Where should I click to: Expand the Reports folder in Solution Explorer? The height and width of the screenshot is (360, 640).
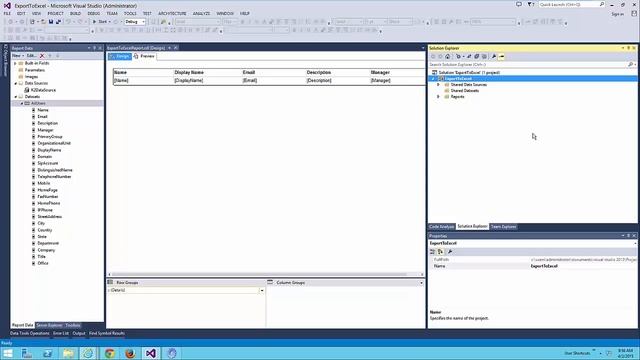[438, 97]
